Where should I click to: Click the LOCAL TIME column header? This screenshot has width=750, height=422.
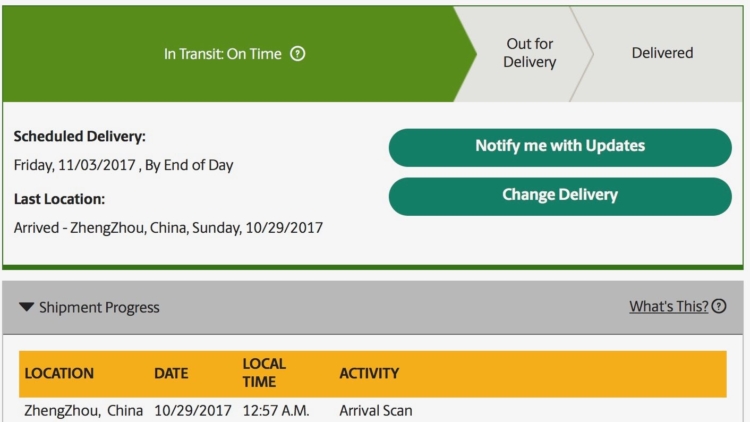pyautogui.click(x=264, y=373)
